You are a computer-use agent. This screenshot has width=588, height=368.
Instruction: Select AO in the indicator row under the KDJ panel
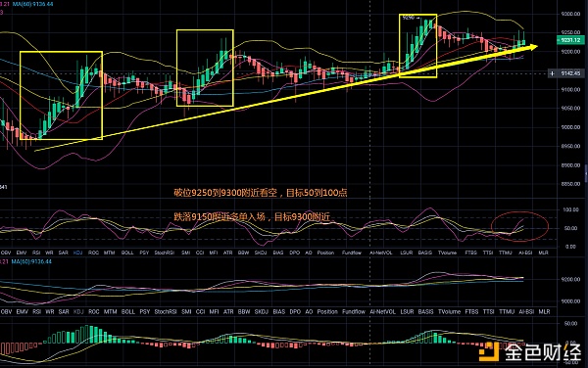309,253
